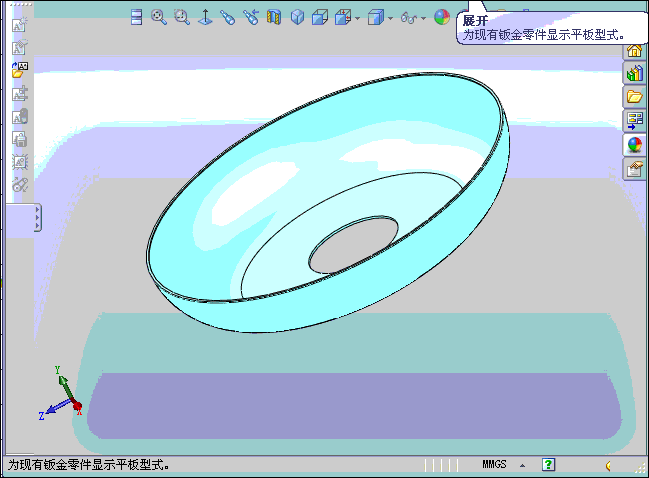Open the View Orientation dropdown arrow
The width and height of the screenshot is (649, 478).
pyautogui.click(x=358, y=19)
